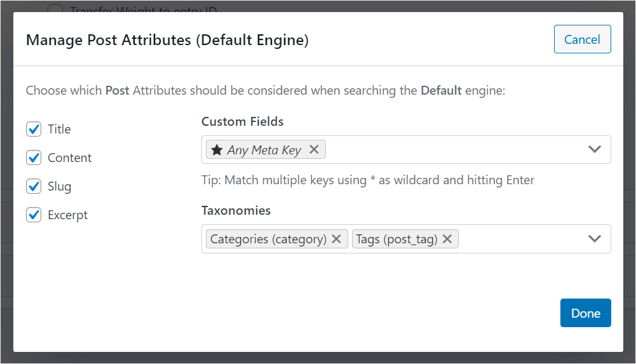This screenshot has width=636, height=364.
Task: Uncheck the Title checkbox
Action: 34,129
